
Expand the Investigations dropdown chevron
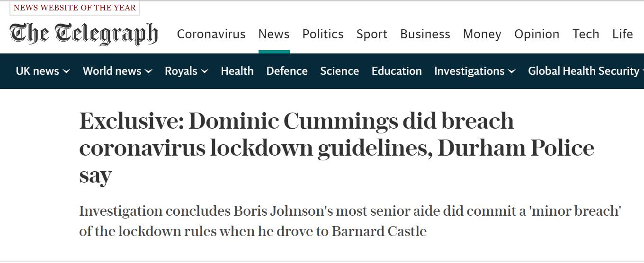pos(512,71)
